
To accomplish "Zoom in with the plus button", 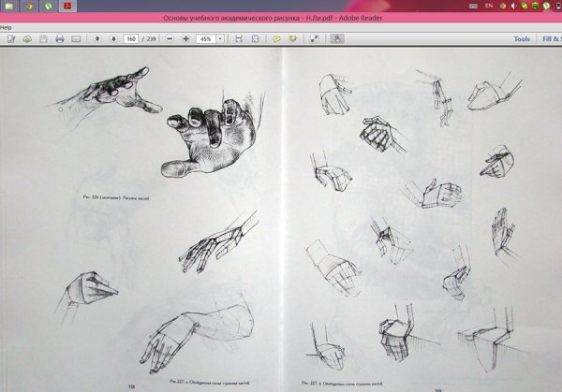I will [x=185, y=39].
